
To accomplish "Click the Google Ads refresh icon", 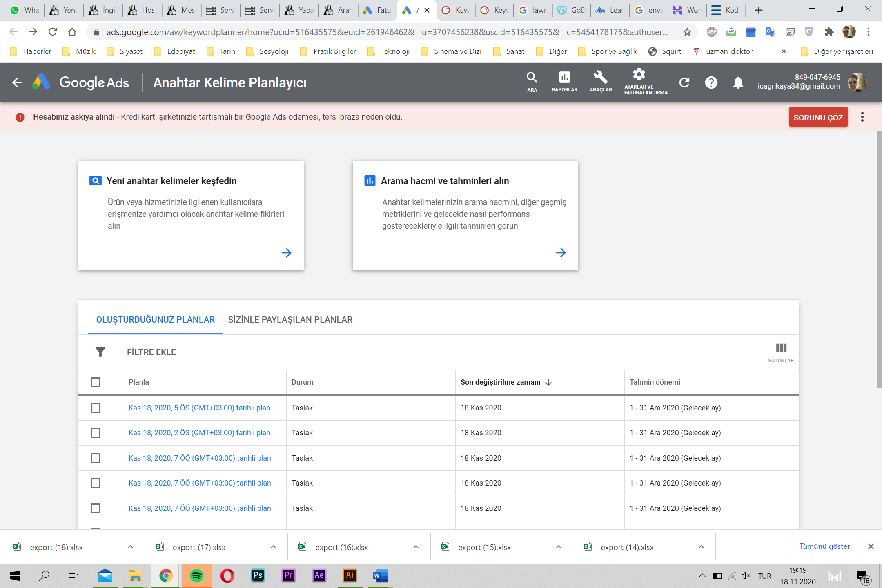I will click(684, 82).
